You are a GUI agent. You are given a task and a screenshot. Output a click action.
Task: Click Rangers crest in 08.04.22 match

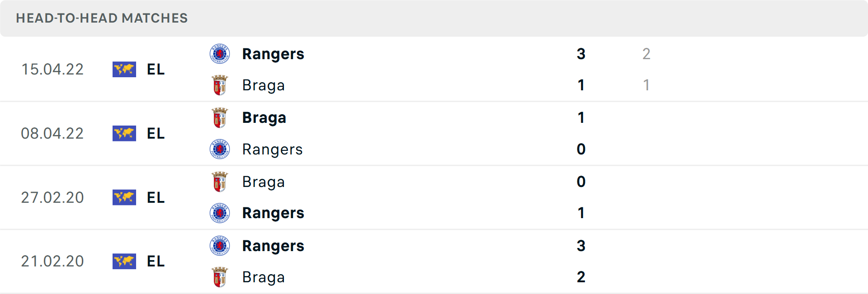[220, 149]
